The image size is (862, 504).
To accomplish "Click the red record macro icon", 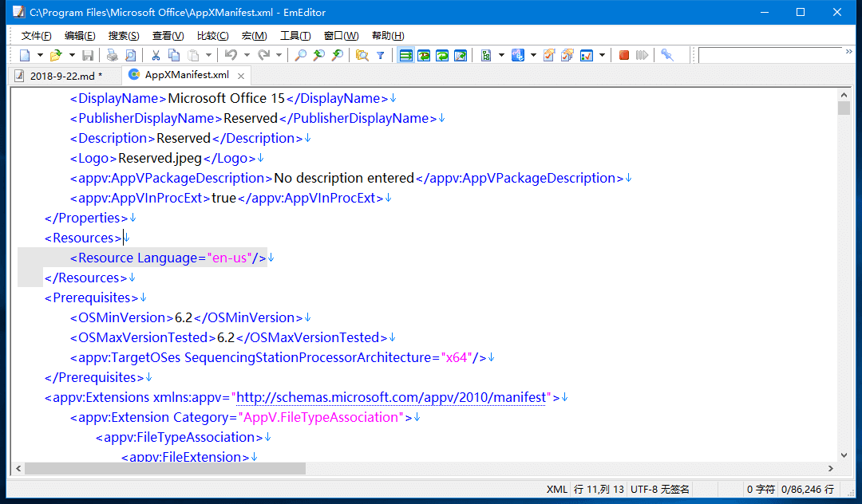I will point(623,55).
